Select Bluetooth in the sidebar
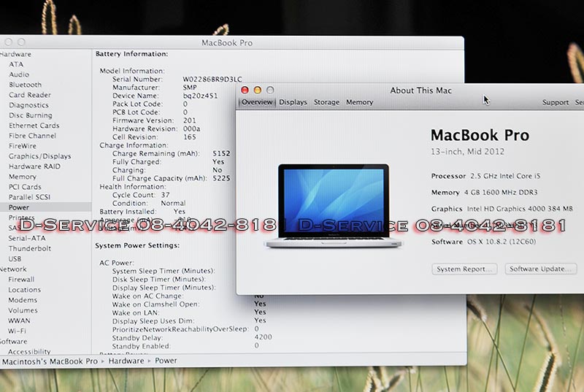584x392 pixels. pos(26,85)
